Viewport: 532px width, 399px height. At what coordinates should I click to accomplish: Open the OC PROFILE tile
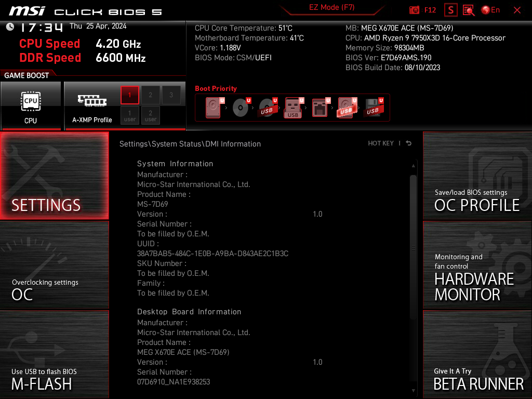coord(477,176)
